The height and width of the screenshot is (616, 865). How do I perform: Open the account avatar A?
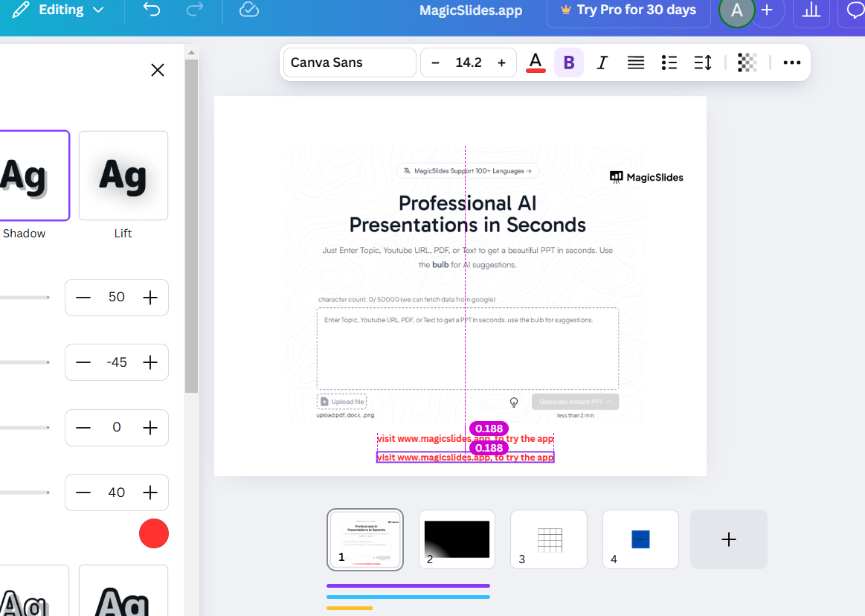pyautogui.click(x=736, y=10)
